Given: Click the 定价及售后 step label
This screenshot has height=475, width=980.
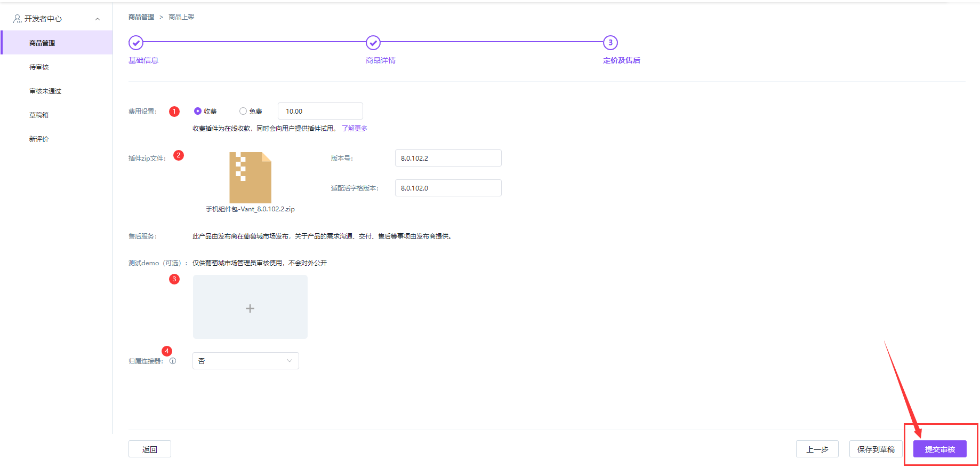Looking at the screenshot, I should click(x=622, y=60).
